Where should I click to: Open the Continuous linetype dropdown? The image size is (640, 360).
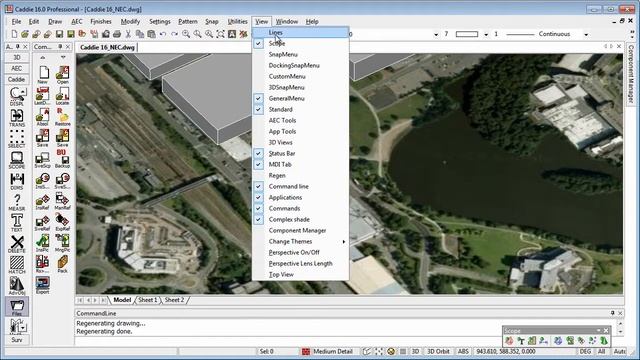click(x=586, y=35)
